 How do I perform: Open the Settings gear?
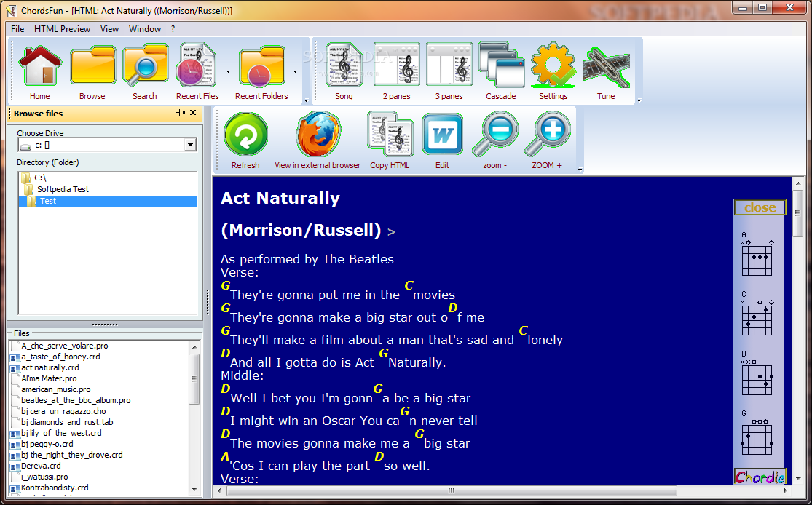tap(553, 65)
